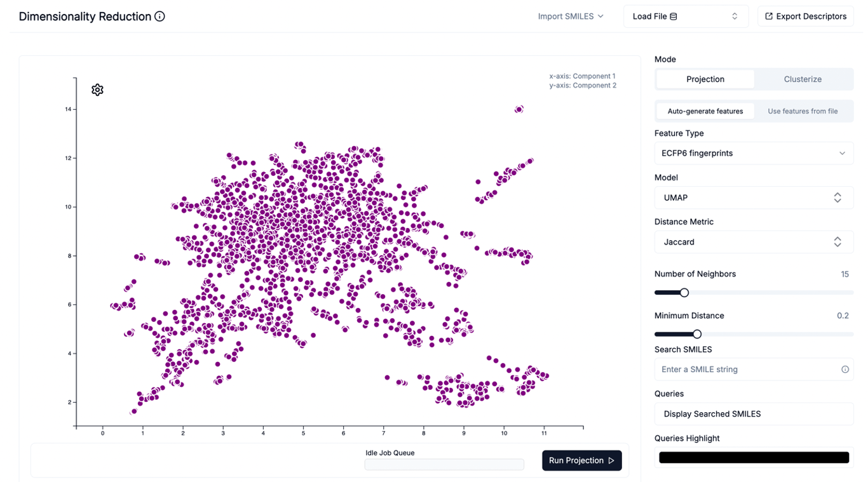
Task: Click the info icon in the SMILE string field
Action: coord(844,369)
